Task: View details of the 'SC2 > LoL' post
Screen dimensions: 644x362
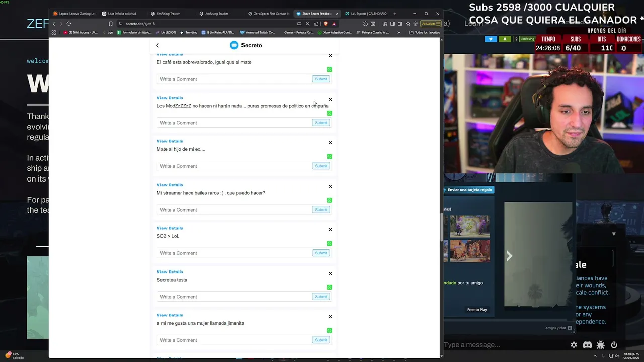Action: [170, 228]
